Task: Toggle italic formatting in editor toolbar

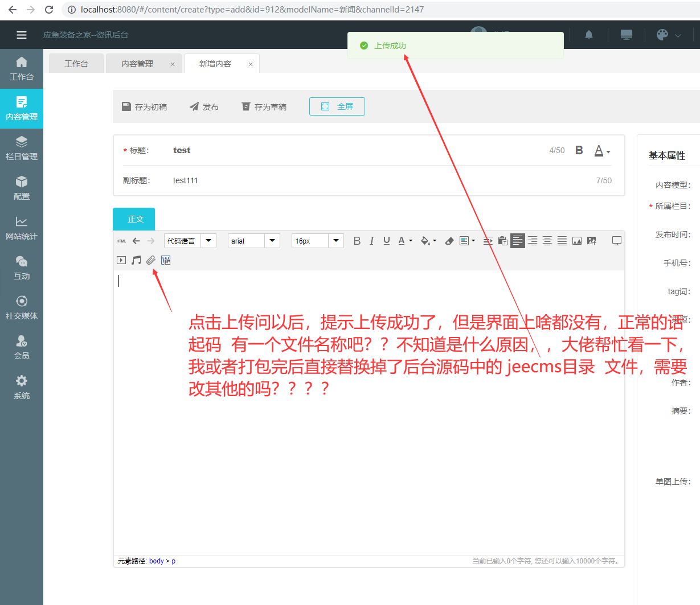Action: 371,241
